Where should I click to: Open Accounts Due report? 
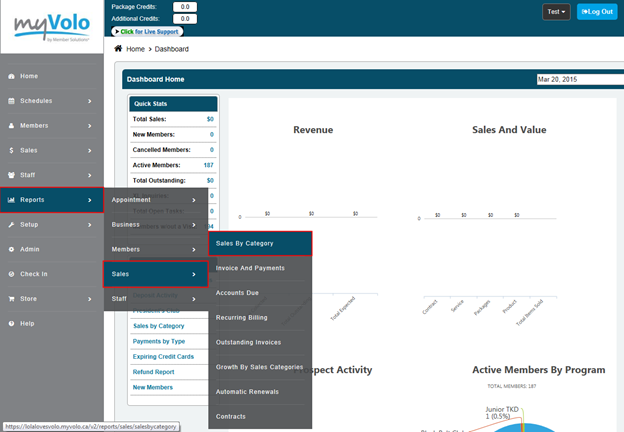pyautogui.click(x=260, y=293)
